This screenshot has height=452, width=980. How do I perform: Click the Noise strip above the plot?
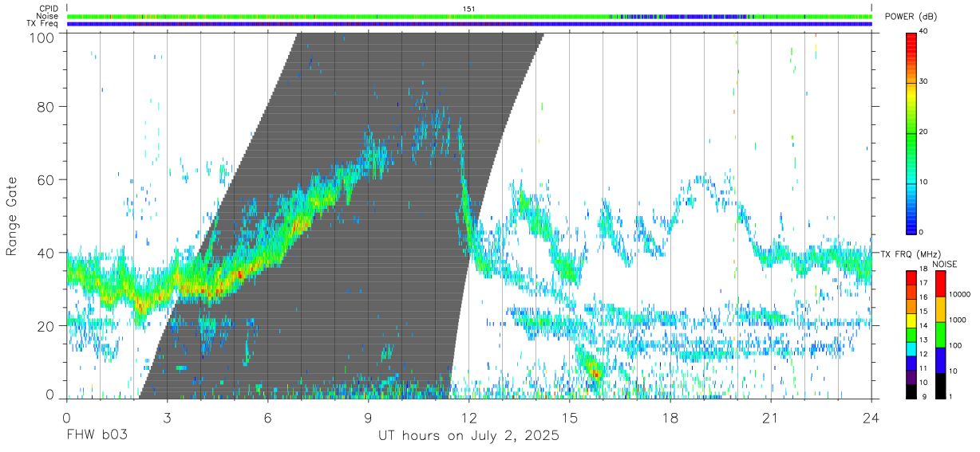tap(469, 16)
